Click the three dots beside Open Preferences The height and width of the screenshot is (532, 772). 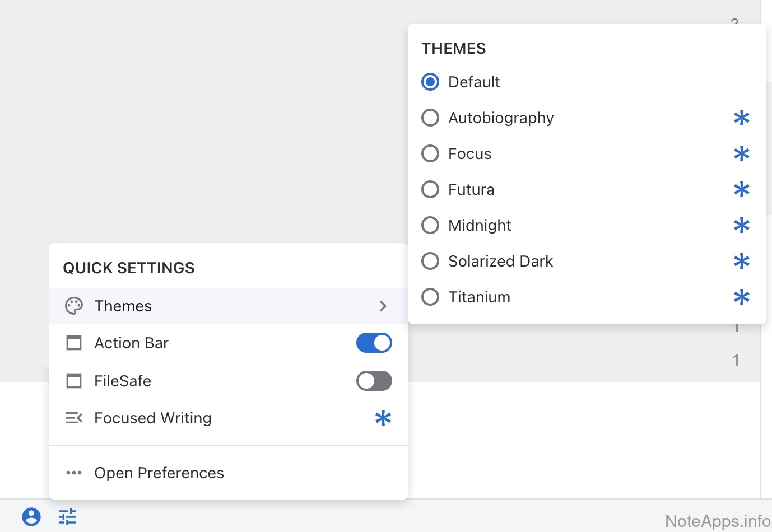[74, 473]
